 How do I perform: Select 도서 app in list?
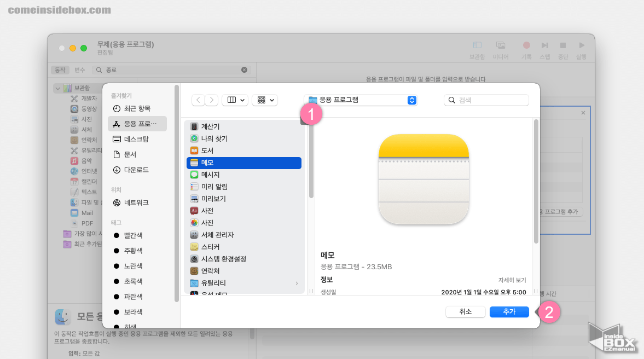(x=244, y=150)
